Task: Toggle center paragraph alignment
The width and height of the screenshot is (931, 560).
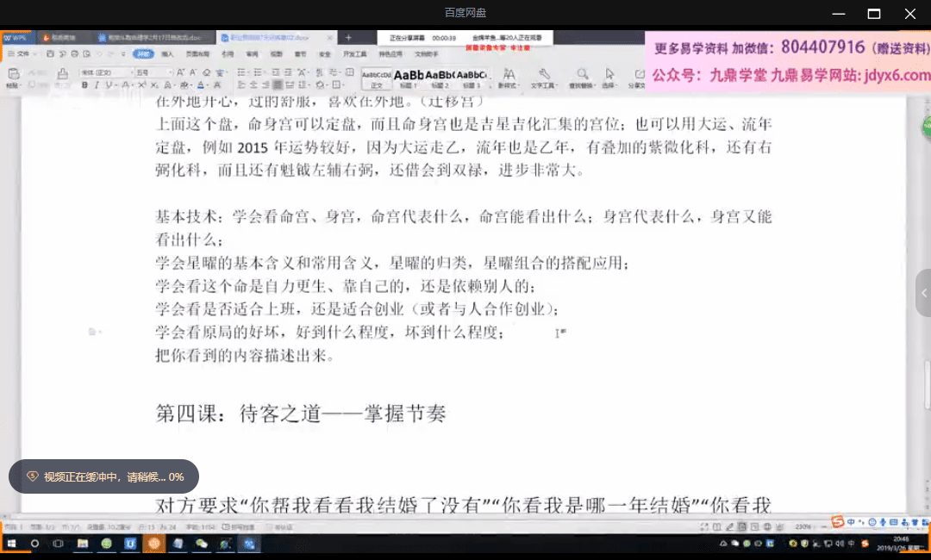Action: 253,85
